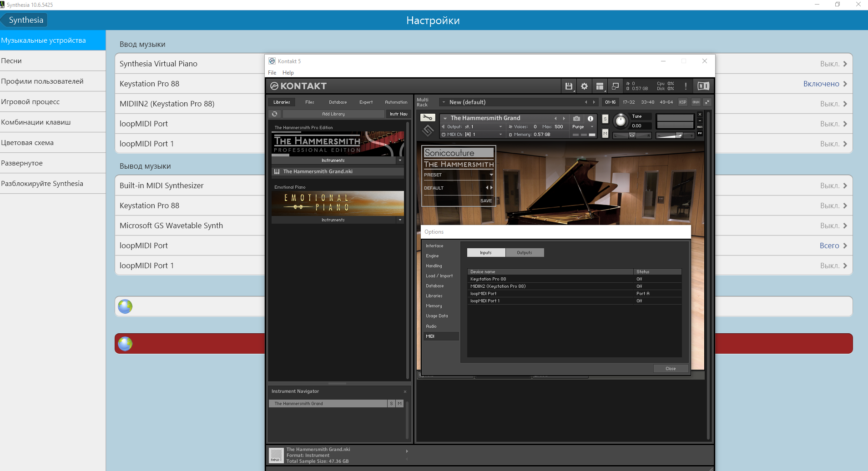Image resolution: width=868 pixels, height=471 pixels.
Task: Open Kontakt options gear icon
Action: (584, 86)
